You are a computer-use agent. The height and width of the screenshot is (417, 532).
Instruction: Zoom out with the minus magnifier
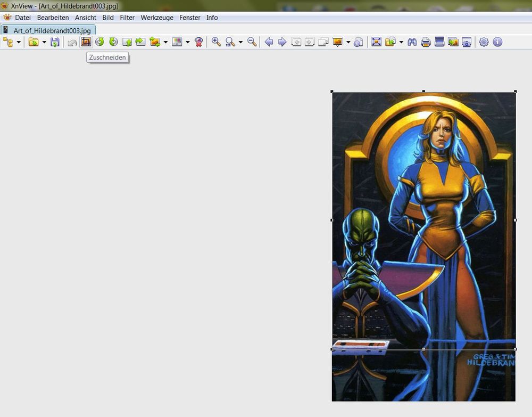coord(252,42)
